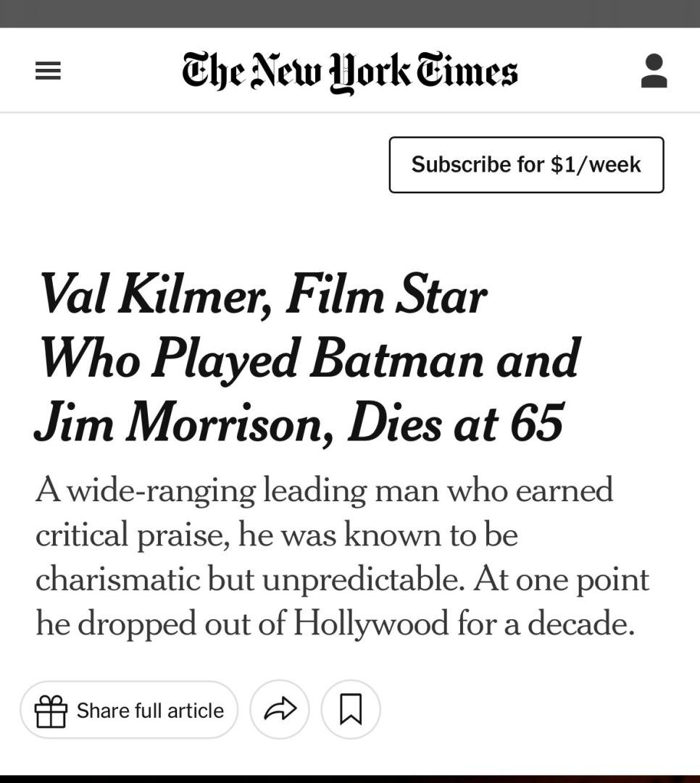Open the account profile icon

click(x=654, y=71)
